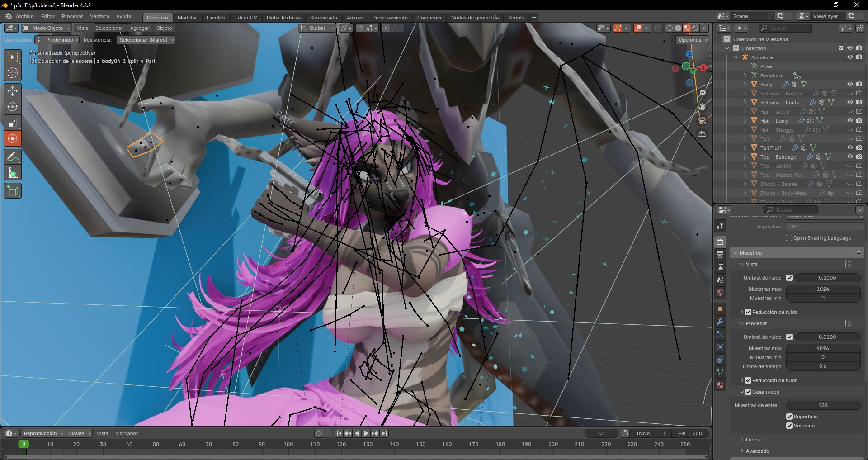The image size is (868, 460).
Task: Switch to the Sombreado workspace tab
Action: (323, 18)
